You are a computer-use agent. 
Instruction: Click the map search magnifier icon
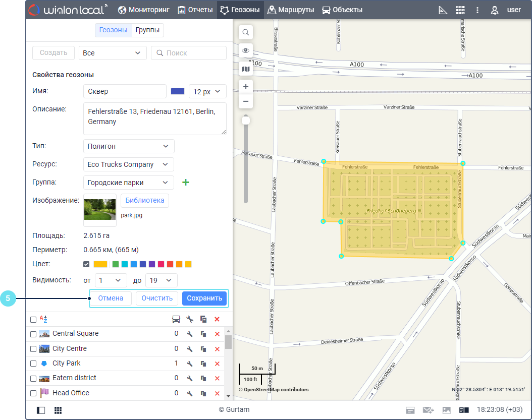coord(246,33)
